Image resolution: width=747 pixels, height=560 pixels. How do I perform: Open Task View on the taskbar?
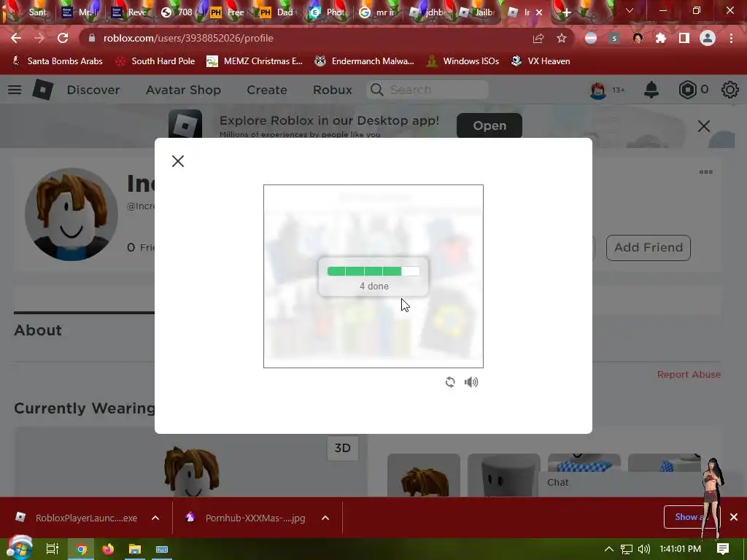52,549
